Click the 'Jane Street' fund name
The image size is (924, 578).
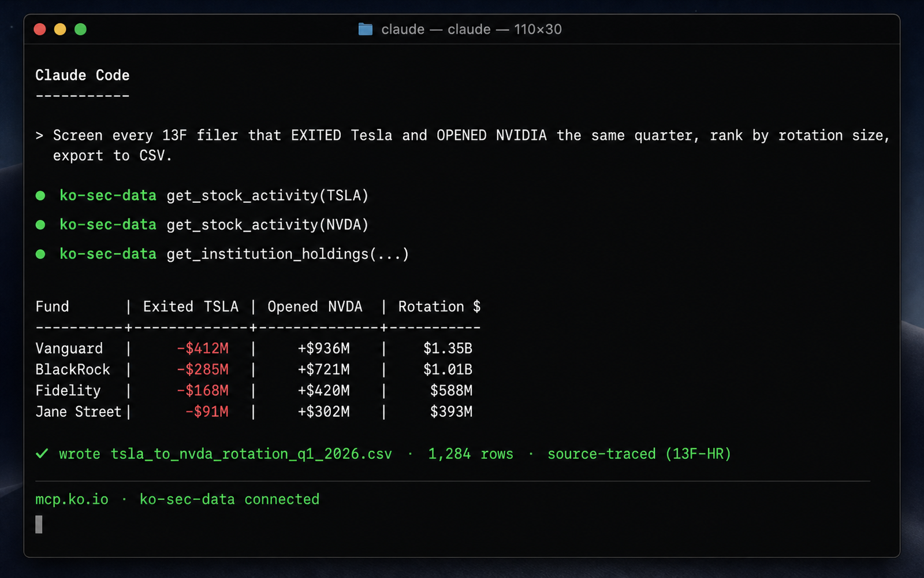pos(79,412)
